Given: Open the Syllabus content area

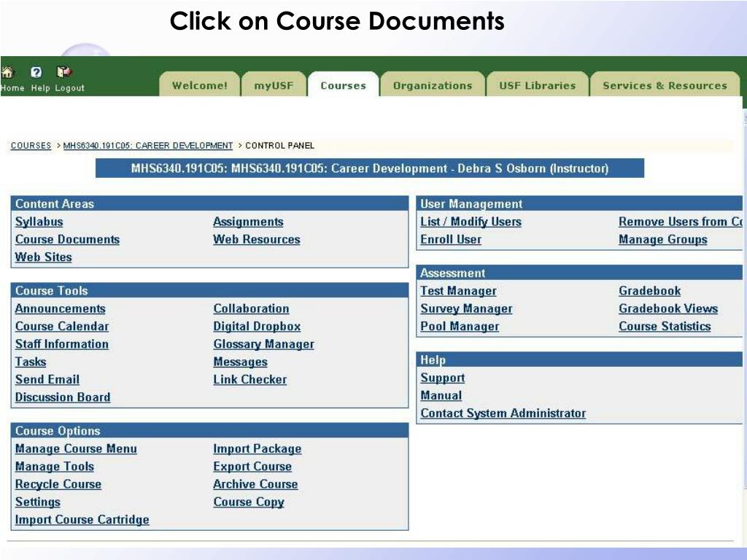Looking at the screenshot, I should point(39,222).
